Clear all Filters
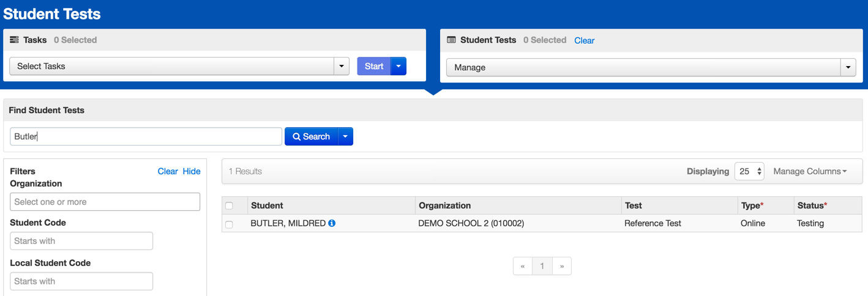The width and height of the screenshot is (868, 296). tap(167, 171)
